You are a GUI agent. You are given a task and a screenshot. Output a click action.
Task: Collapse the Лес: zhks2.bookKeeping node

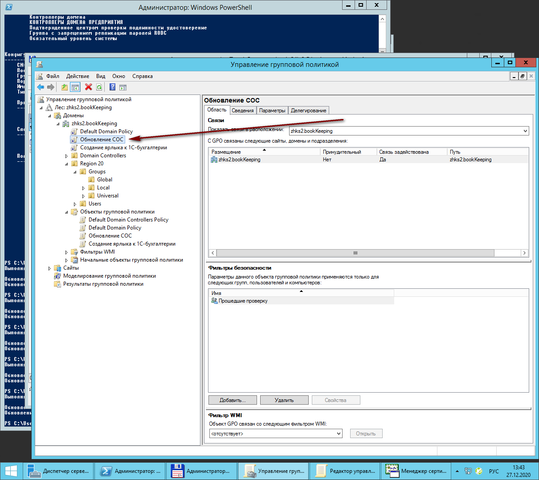[42, 108]
